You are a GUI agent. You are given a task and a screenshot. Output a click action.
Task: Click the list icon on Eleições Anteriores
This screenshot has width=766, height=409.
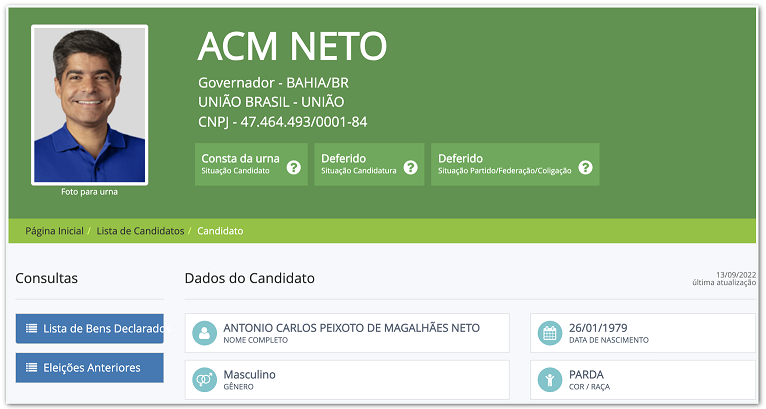point(31,367)
